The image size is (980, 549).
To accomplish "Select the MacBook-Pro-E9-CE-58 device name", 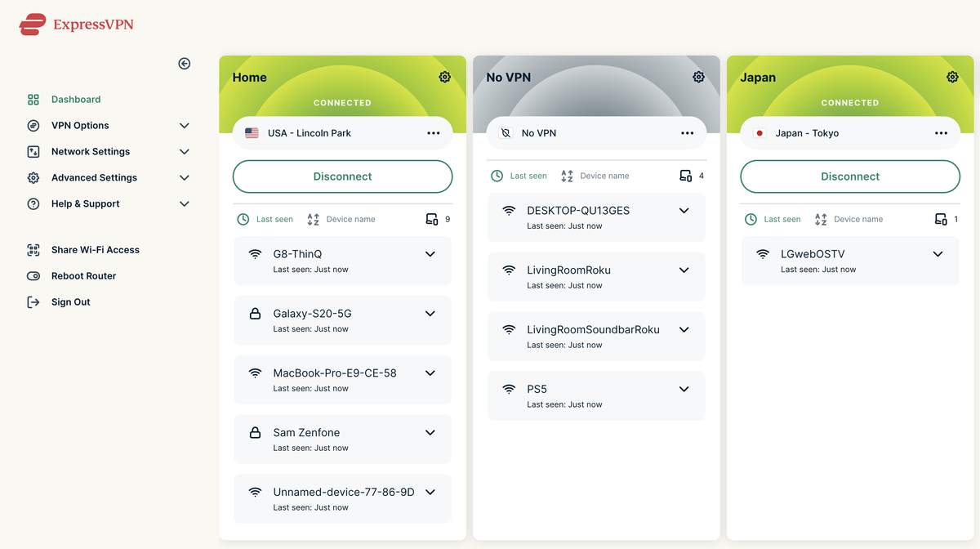I will [x=335, y=373].
